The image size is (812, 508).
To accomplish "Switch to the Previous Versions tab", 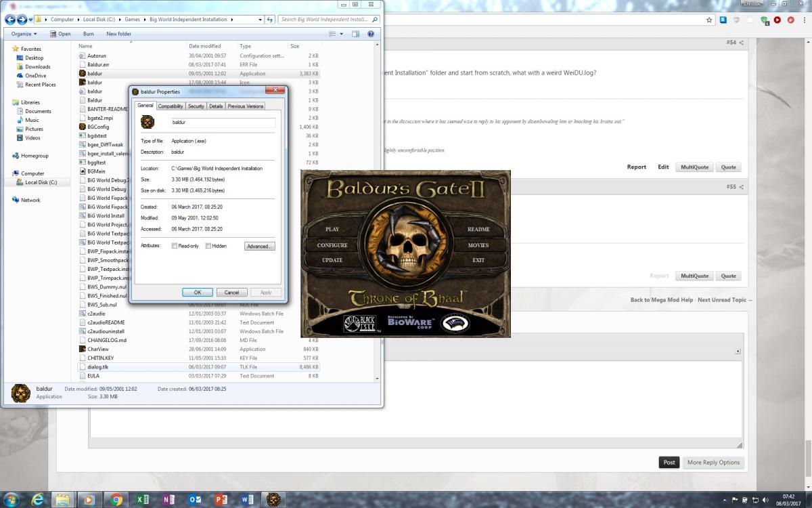I will pos(246,106).
